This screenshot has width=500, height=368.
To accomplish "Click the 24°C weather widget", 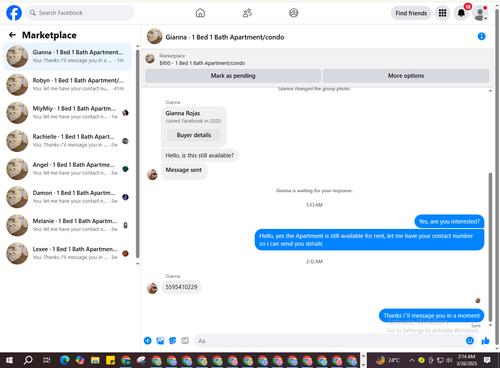I will 388,360.
